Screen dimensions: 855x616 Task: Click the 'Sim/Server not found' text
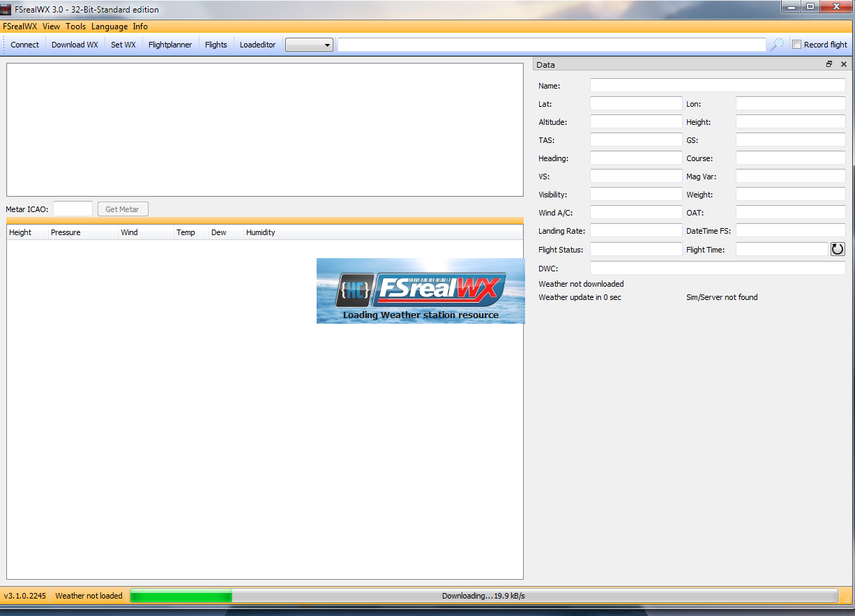point(722,297)
